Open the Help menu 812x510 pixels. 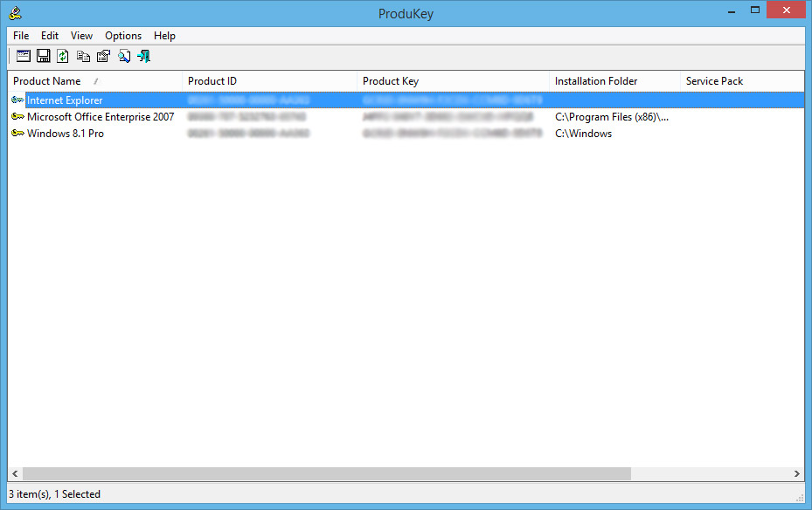164,36
